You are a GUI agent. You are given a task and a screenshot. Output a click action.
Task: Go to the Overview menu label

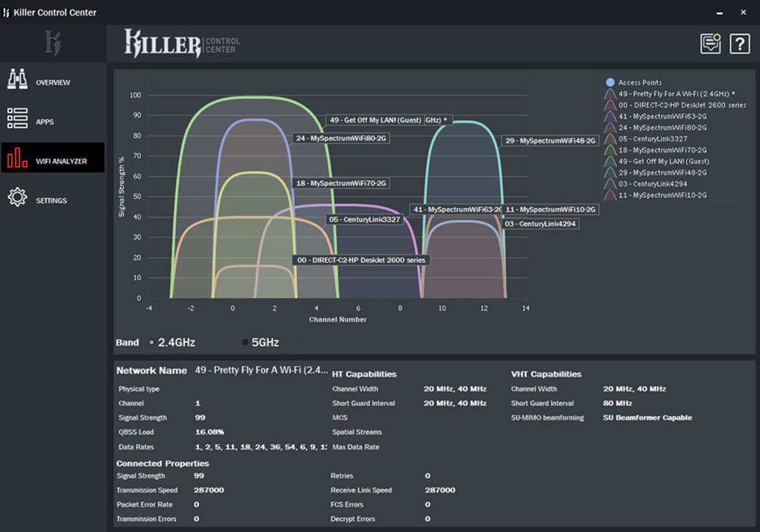pos(53,82)
